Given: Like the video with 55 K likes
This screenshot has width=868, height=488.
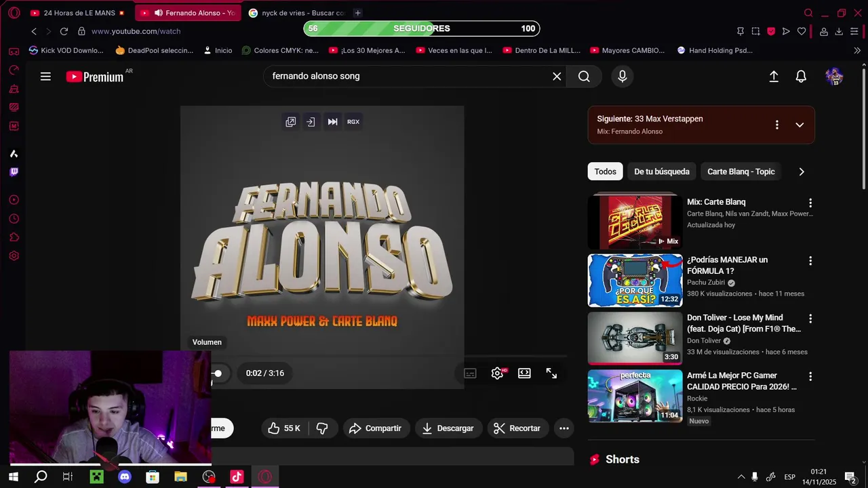Looking at the screenshot, I should 284,428.
